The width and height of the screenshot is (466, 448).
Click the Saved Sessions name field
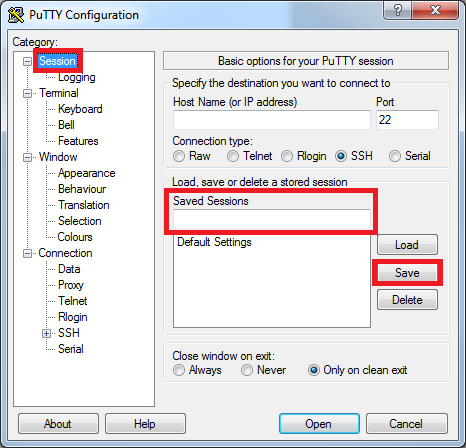click(x=272, y=219)
